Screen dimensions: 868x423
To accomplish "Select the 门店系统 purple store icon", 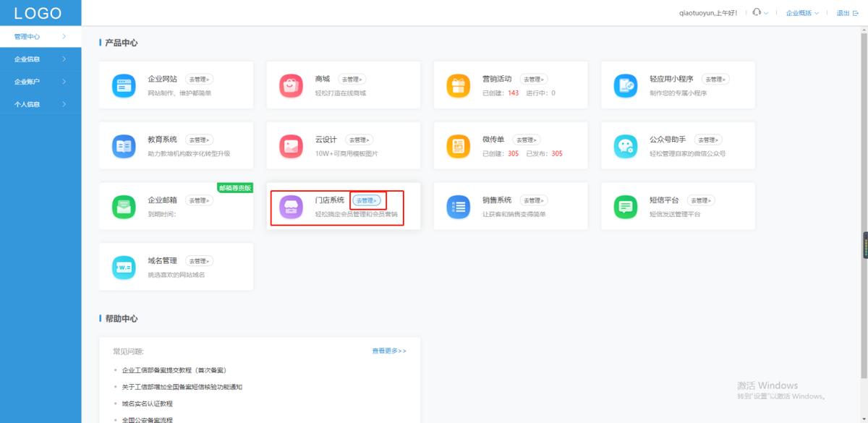I will tap(291, 206).
